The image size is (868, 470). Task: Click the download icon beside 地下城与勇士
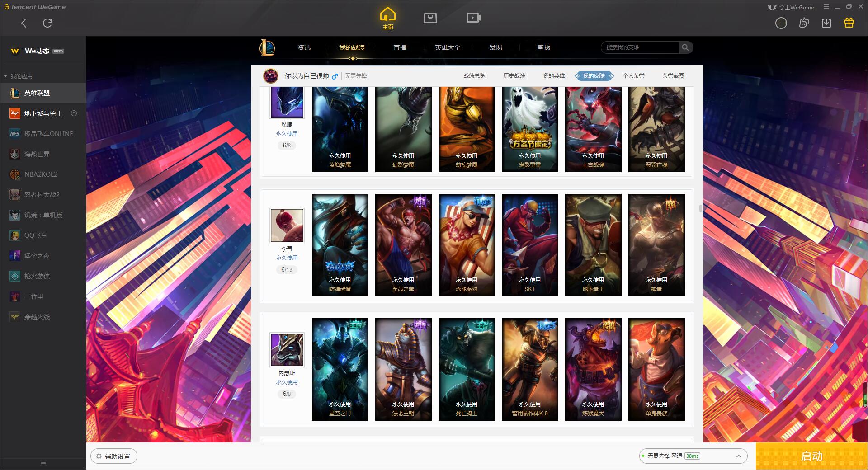tap(74, 113)
